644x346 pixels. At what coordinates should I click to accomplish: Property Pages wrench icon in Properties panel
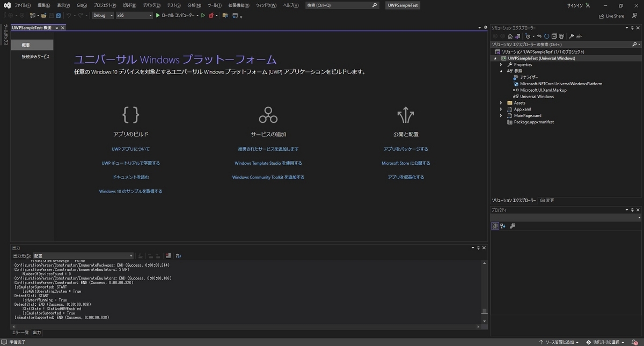[513, 226]
